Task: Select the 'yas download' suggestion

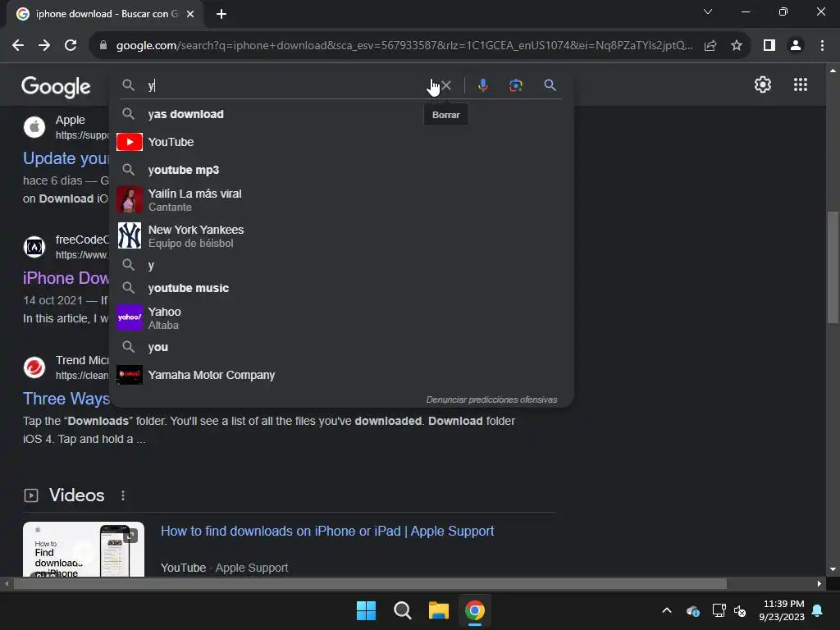Action: click(x=341, y=114)
